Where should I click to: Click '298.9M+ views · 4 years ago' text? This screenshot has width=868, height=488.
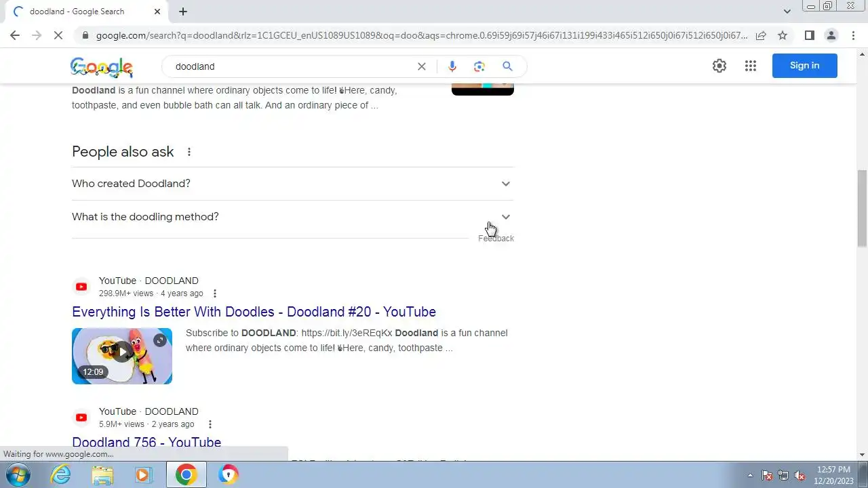click(x=151, y=293)
